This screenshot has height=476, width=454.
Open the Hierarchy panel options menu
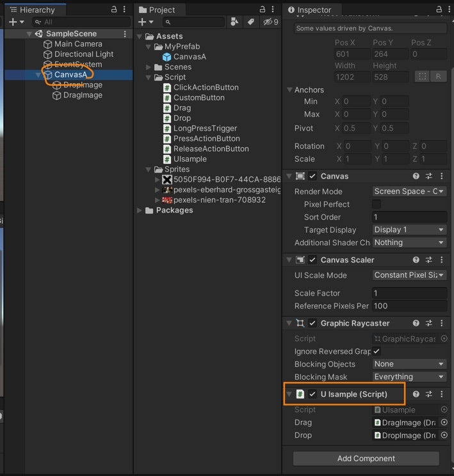coord(124,10)
